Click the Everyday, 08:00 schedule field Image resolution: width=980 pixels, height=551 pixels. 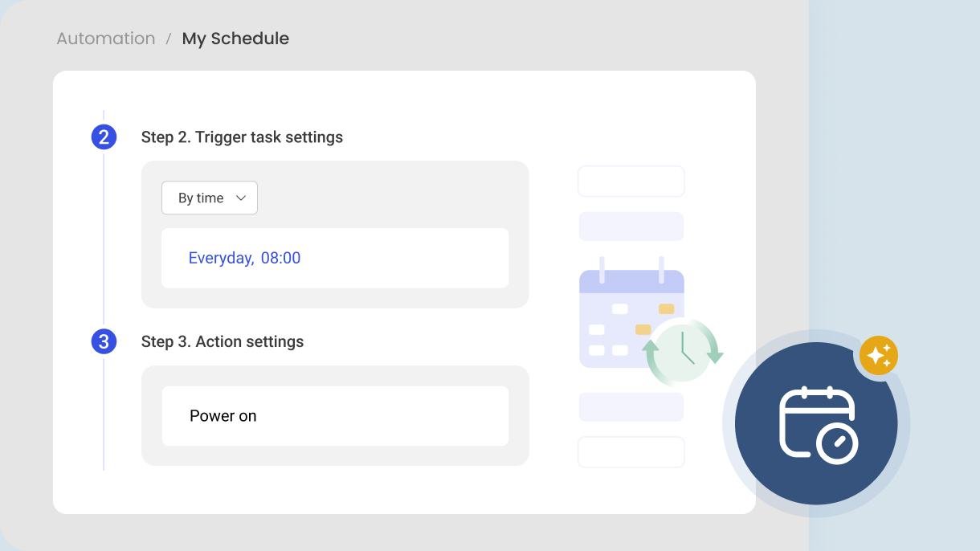[335, 258]
